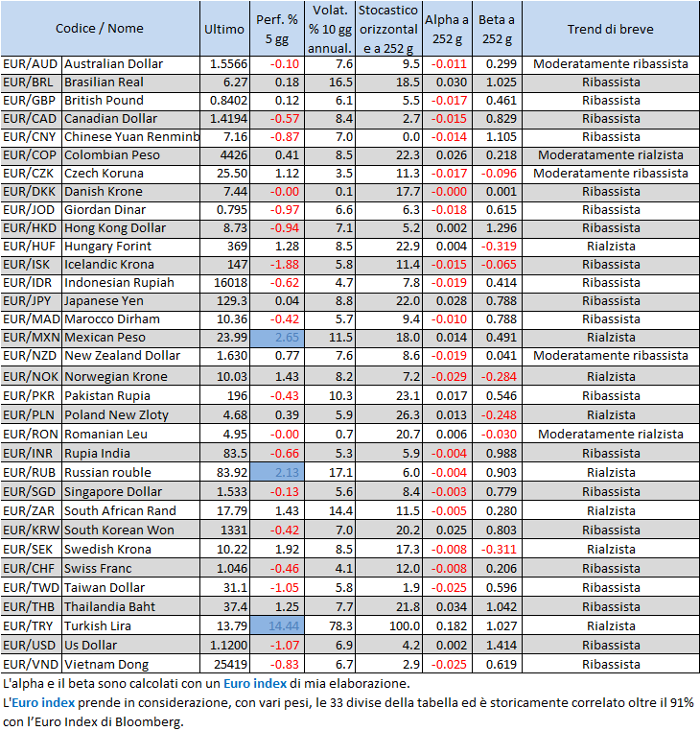Select the 'Alpha a 252 g' header
This screenshot has width=700, height=731.
[x=447, y=29]
